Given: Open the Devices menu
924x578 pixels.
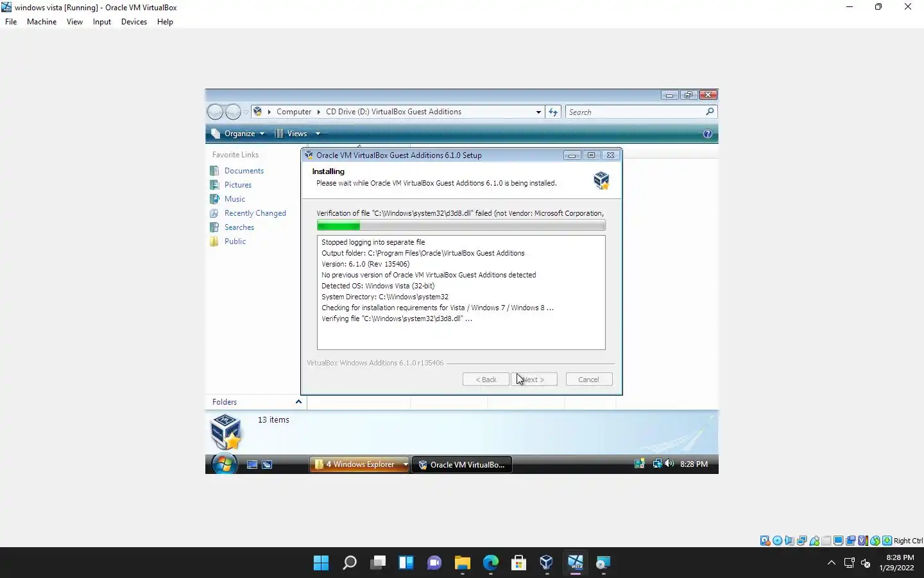Looking at the screenshot, I should (133, 21).
